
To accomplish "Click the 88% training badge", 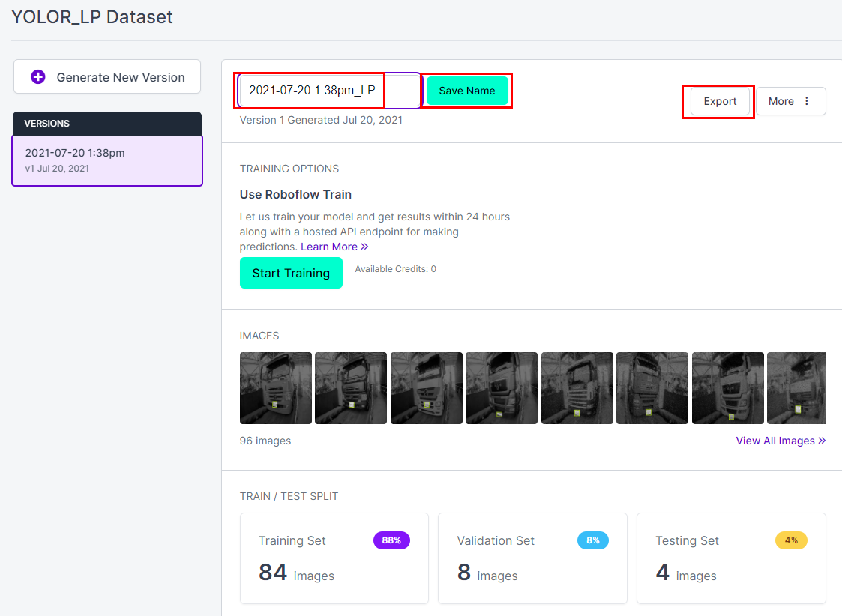I will click(391, 540).
